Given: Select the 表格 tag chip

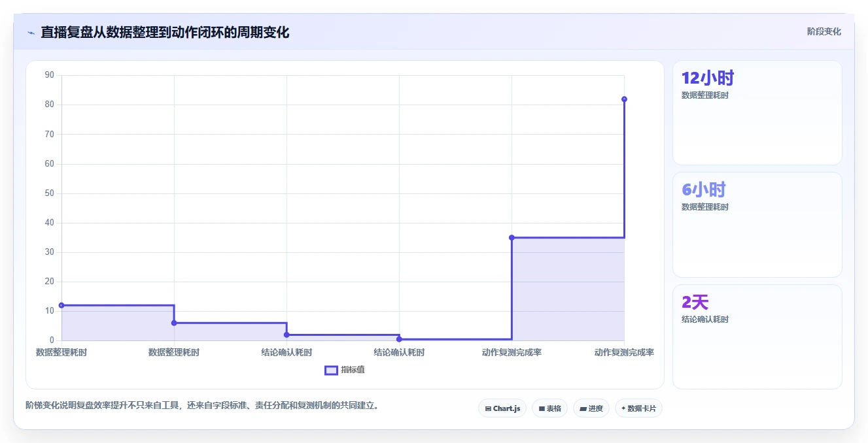Looking at the screenshot, I should pos(549,408).
